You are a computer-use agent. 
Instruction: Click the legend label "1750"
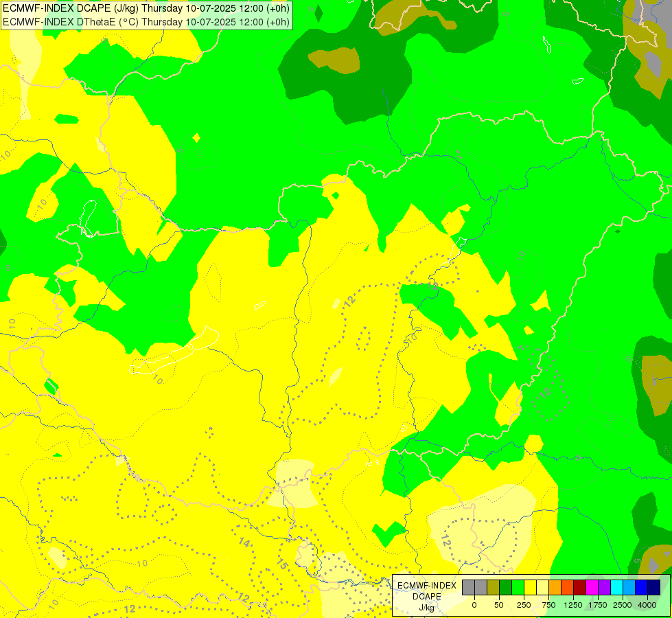598,605
